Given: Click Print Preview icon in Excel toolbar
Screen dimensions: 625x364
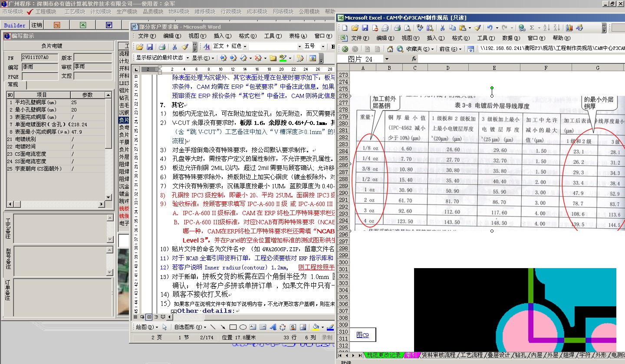Looking at the screenshot, I should tap(408, 28).
